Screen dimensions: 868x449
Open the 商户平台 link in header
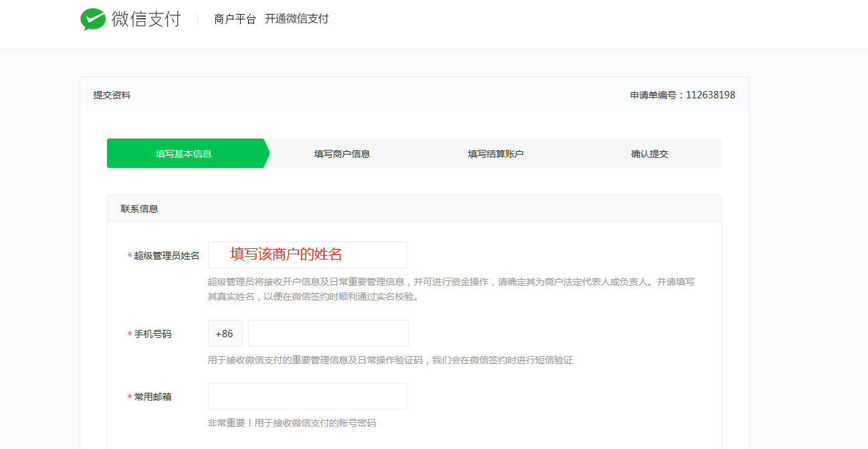tap(235, 19)
